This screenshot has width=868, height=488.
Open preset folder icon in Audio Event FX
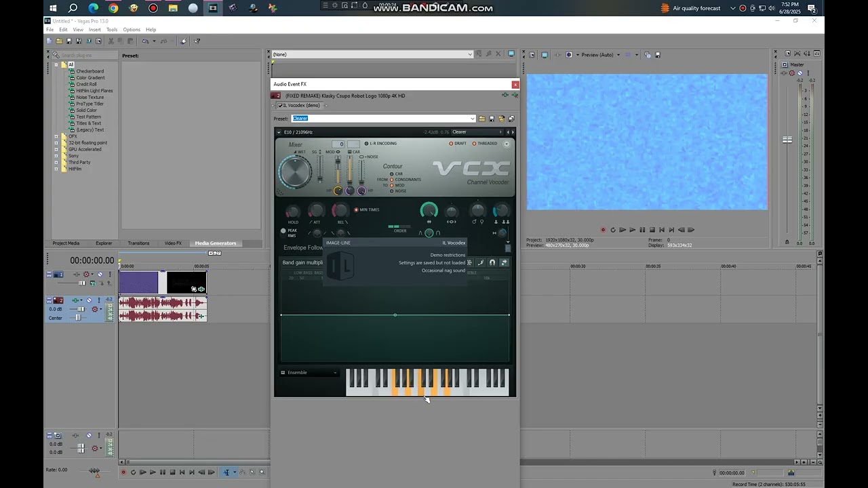482,119
